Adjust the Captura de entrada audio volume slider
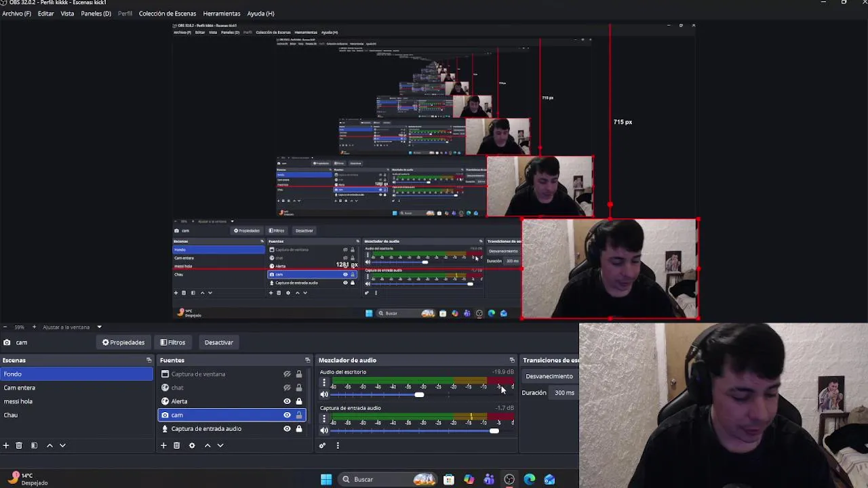The image size is (868, 488). pyautogui.click(x=494, y=430)
